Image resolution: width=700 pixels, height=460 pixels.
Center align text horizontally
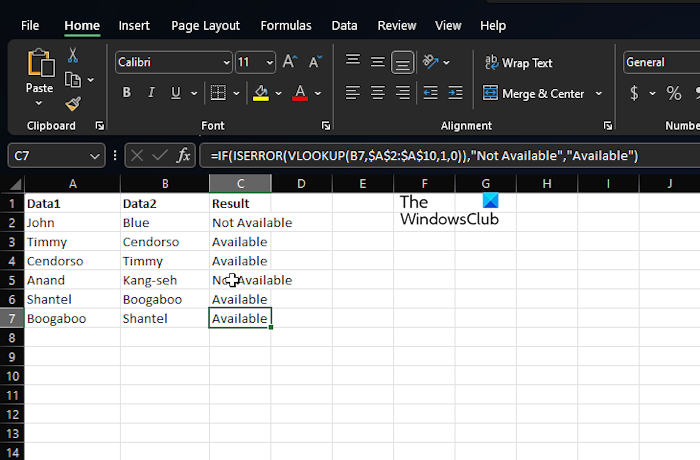(x=378, y=93)
